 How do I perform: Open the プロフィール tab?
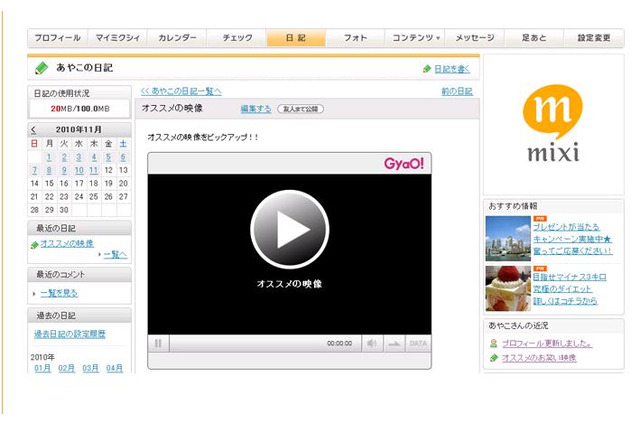pyautogui.click(x=58, y=38)
